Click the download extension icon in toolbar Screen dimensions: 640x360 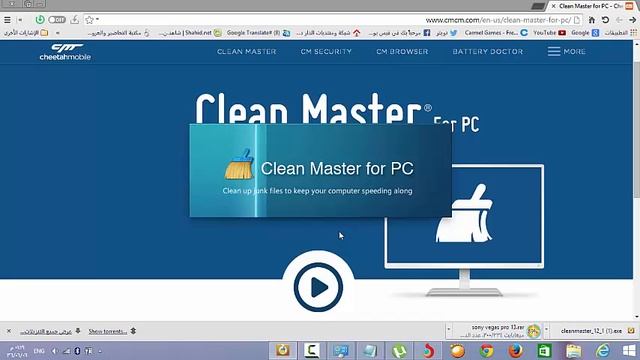tap(74, 20)
